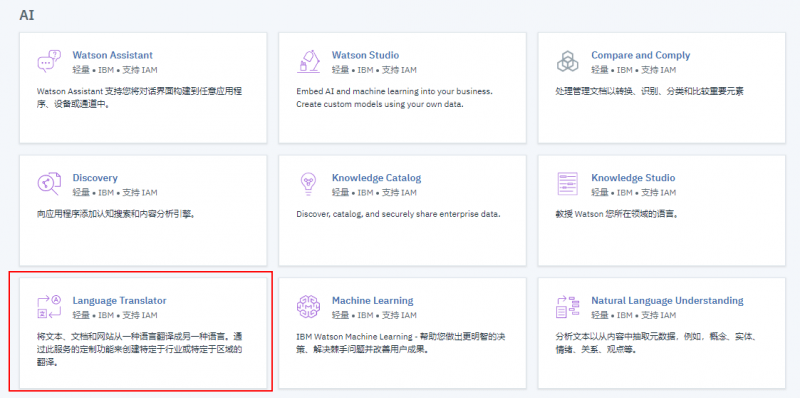Click the Natural Language Understanding icon
This screenshot has width=800, height=398.
pos(567,306)
